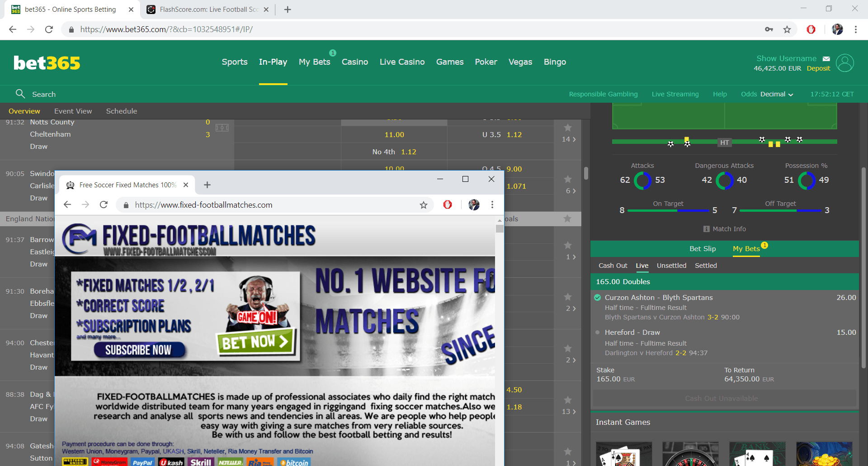Open main Chrome three-dot menu
The image size is (868, 466).
pos(855,29)
